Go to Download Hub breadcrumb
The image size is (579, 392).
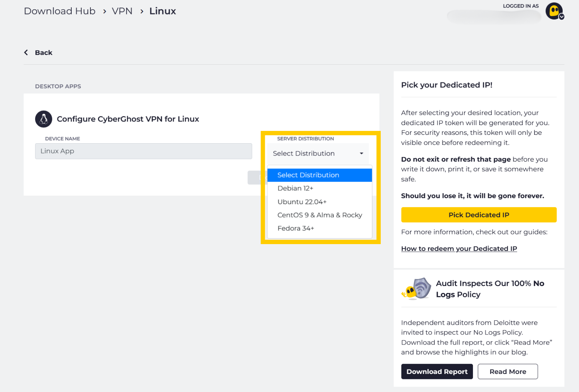(x=60, y=11)
